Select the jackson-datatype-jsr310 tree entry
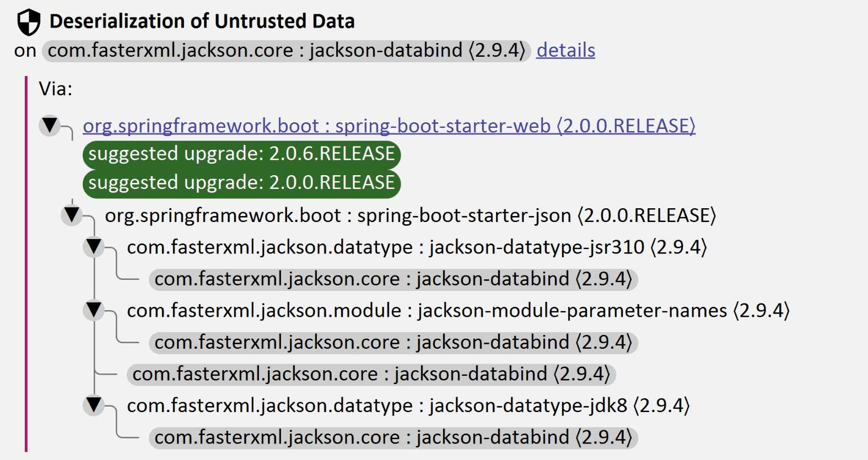Viewport: 868px width, 460px height. [x=417, y=247]
